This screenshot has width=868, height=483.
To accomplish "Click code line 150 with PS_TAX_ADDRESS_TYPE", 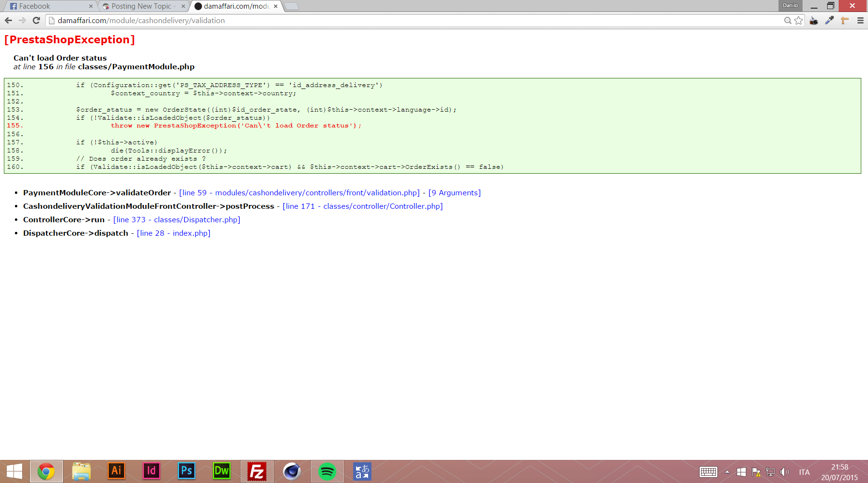I will click(x=229, y=85).
